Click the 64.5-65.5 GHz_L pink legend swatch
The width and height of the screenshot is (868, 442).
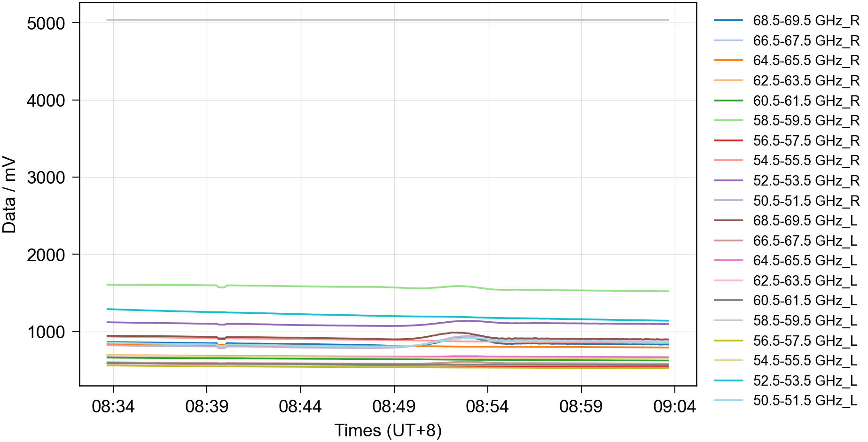[728, 261]
